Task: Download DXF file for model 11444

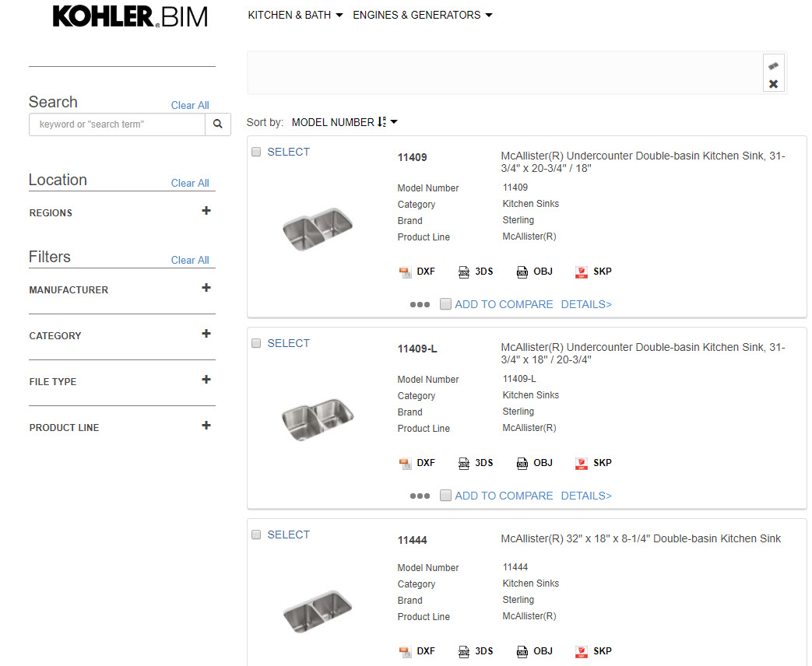Action: [417, 651]
